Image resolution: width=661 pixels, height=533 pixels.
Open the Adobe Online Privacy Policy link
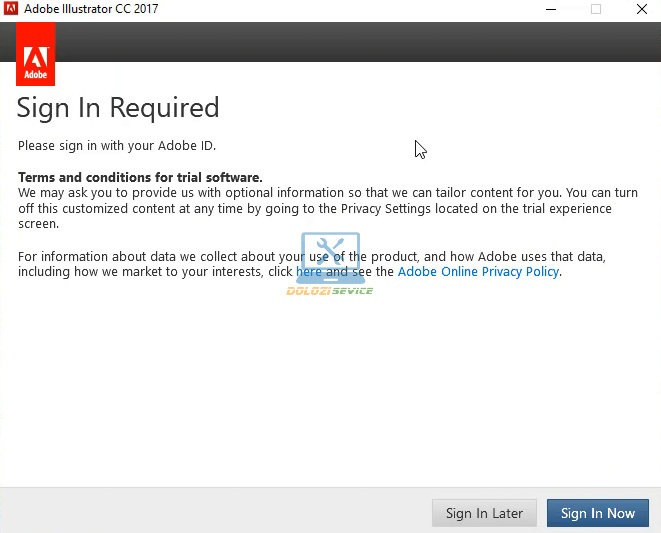pos(478,271)
